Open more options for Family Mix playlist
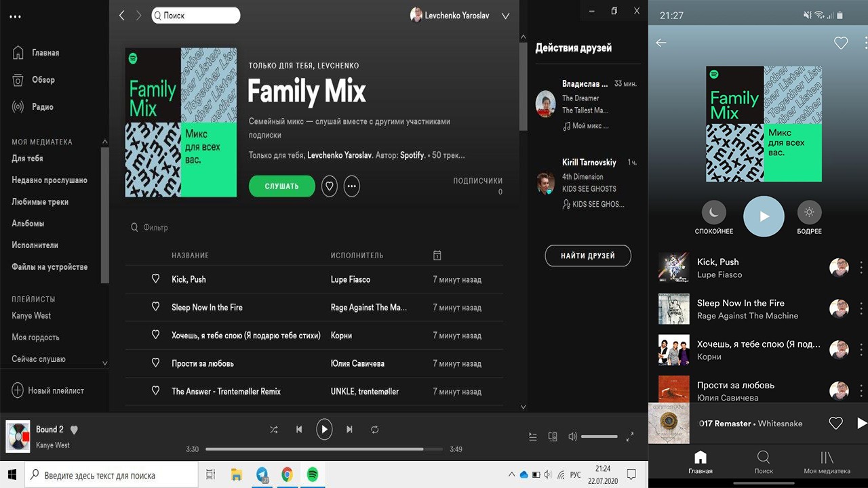Viewport: 868px width, 488px height. tap(352, 186)
